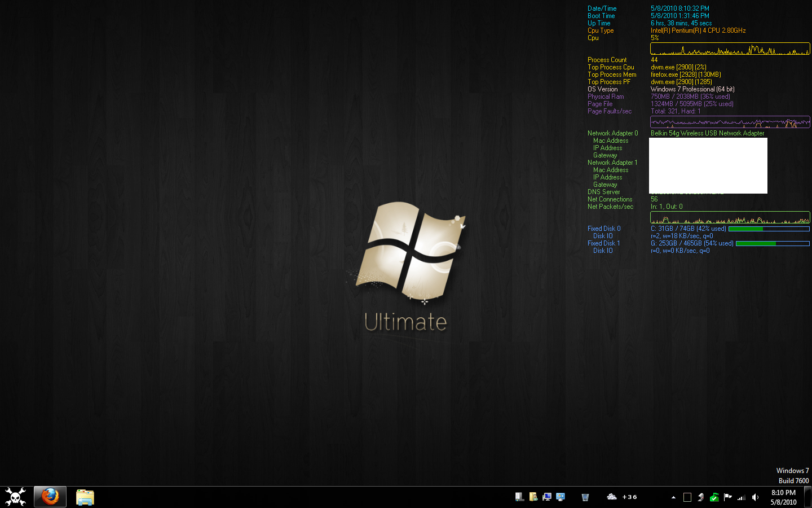Click 'G: 253GB / 465GB (54% used)' text

[x=692, y=243]
